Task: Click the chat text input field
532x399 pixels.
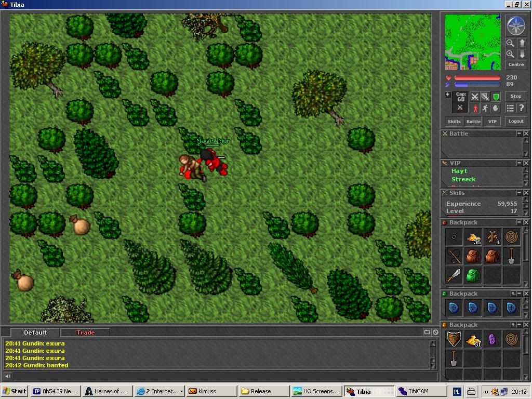Action: point(224,376)
